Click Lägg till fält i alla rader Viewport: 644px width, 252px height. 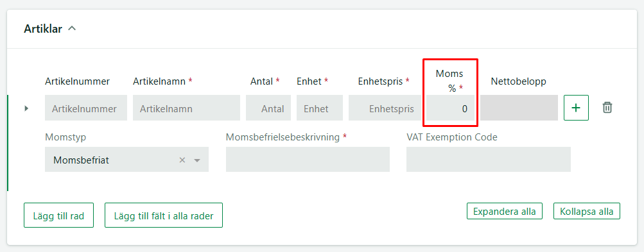pos(164,215)
